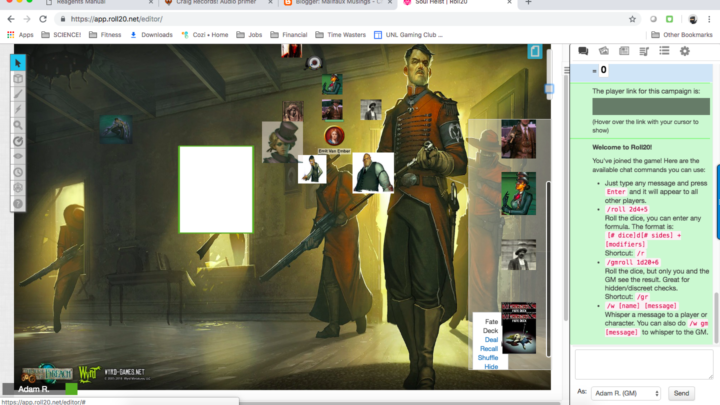Expand the Other Bookmarks folder
Viewport: 720px width, 405px height.
coord(682,35)
